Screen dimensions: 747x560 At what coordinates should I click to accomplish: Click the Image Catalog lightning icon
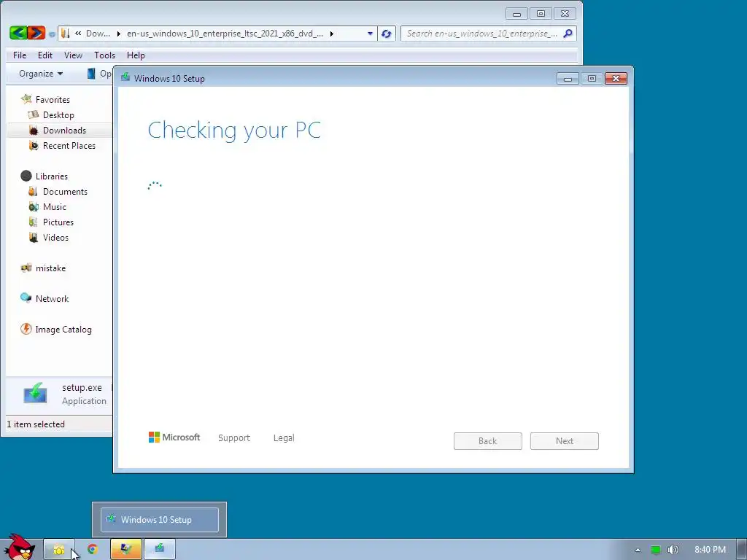(x=26, y=329)
